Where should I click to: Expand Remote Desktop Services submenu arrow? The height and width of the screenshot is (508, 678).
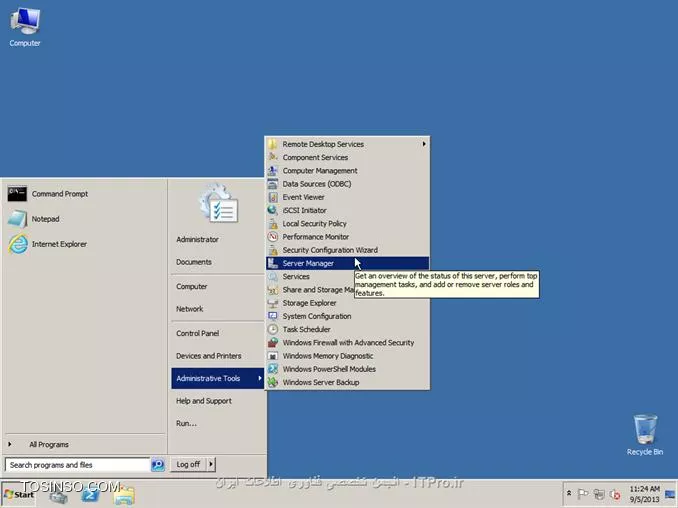[x=424, y=144]
